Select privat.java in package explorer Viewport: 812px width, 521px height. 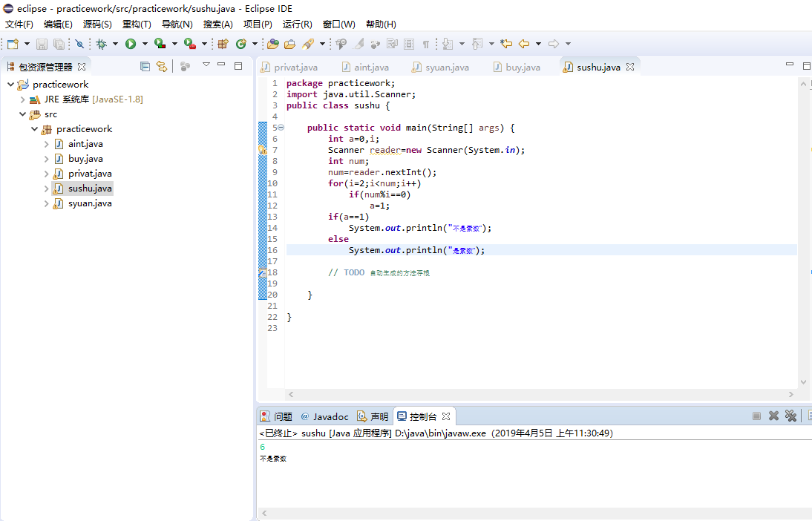(90, 174)
